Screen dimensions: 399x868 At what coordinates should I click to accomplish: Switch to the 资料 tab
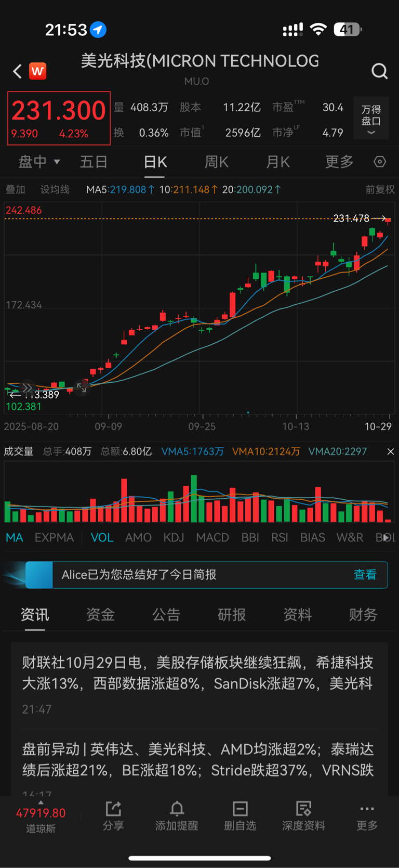tap(297, 615)
